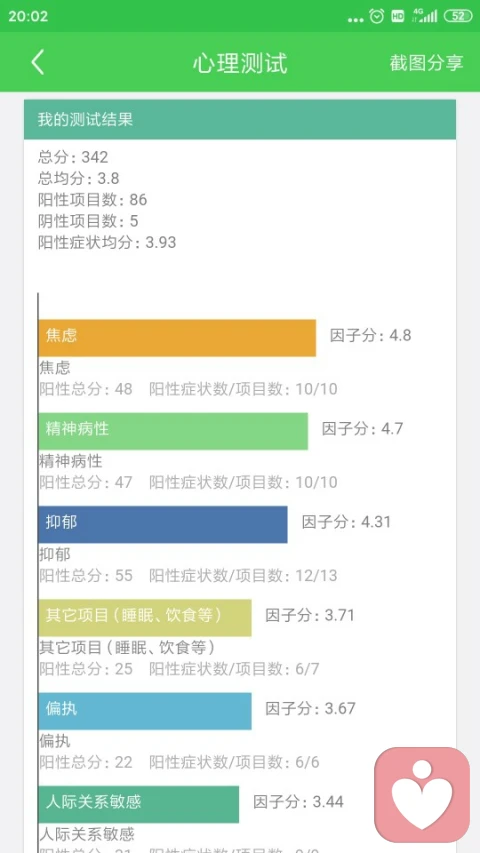The height and width of the screenshot is (853, 480).
Task: Tap the 总分: 342 total score line
Action: 73,157
